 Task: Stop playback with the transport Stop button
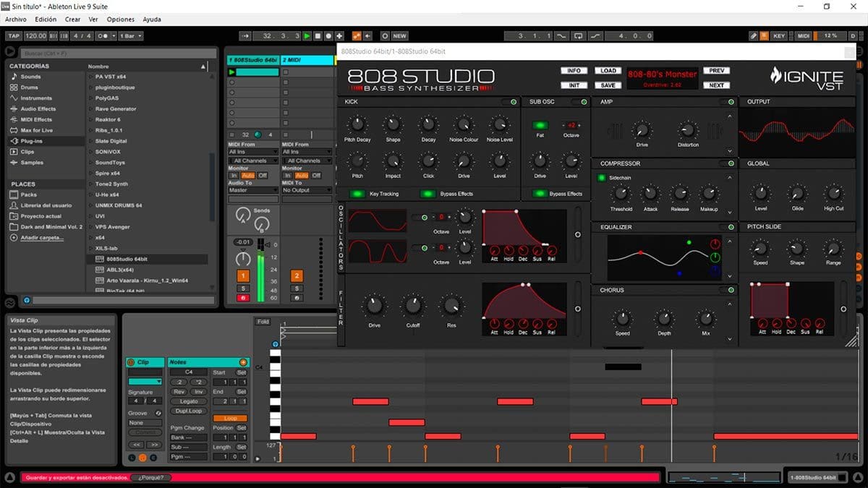click(318, 35)
